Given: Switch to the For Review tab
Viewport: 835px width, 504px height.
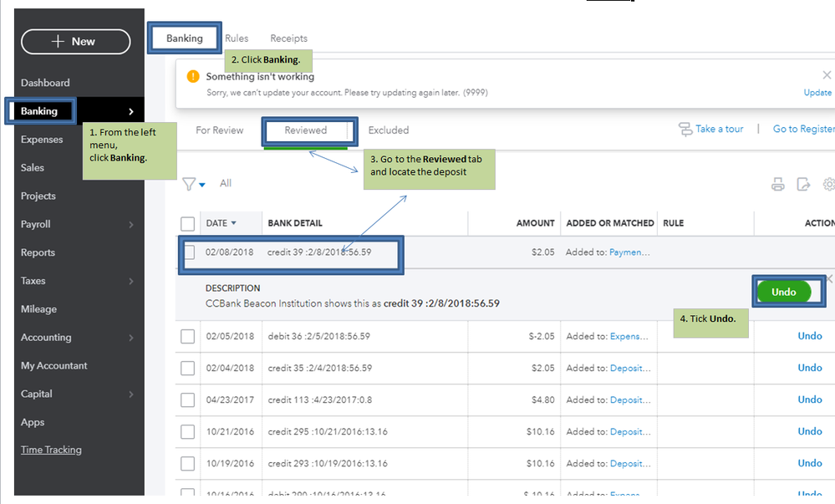Looking at the screenshot, I should tap(219, 130).
